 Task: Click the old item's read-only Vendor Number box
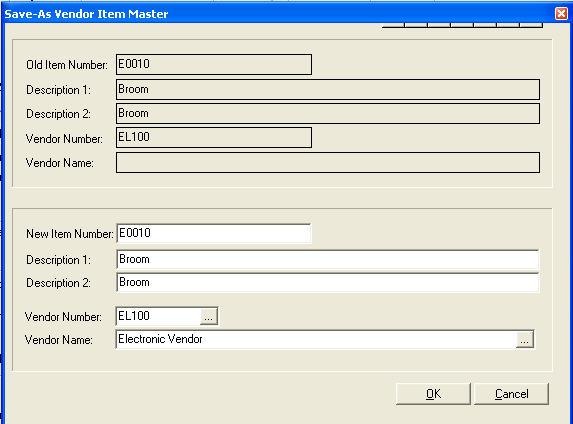point(214,137)
